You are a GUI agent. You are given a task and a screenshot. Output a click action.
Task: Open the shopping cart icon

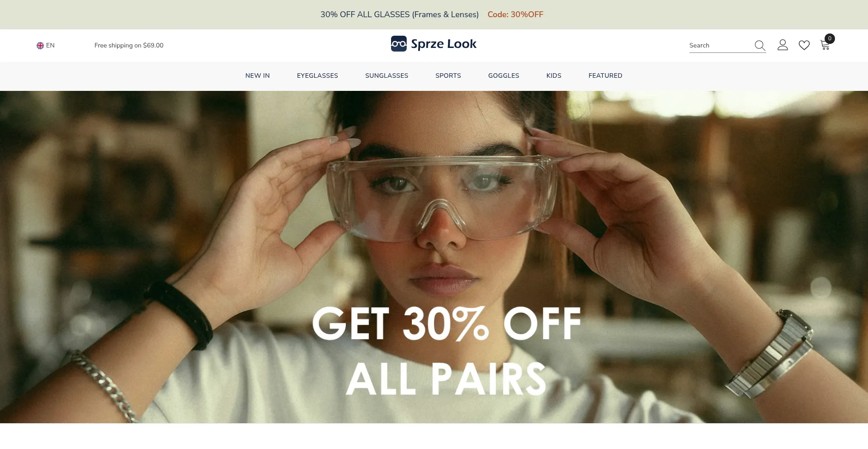click(x=825, y=45)
